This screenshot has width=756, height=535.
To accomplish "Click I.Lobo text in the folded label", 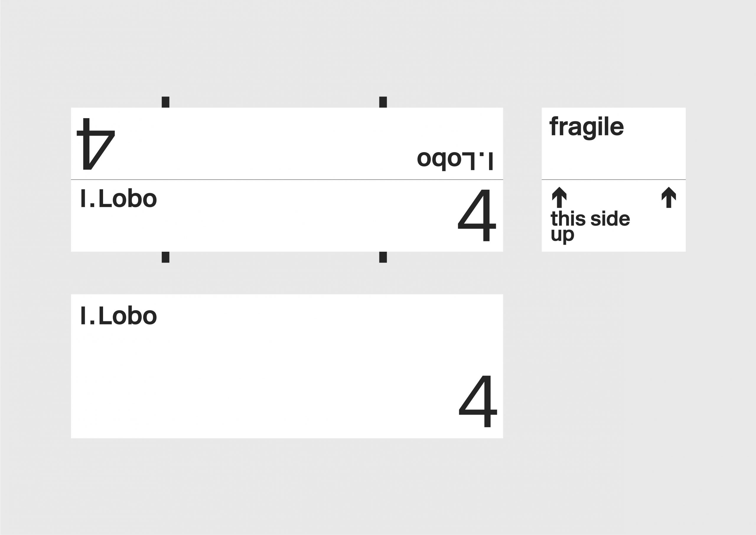I will (x=119, y=198).
